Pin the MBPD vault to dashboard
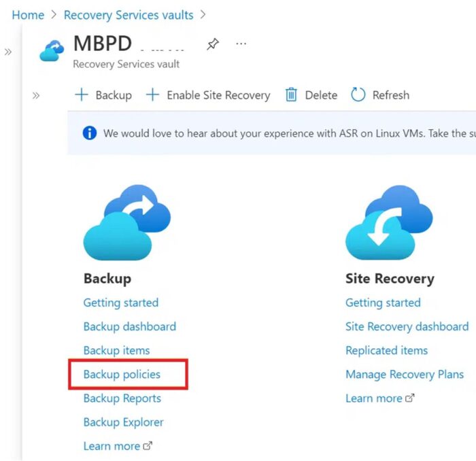 click(x=212, y=44)
